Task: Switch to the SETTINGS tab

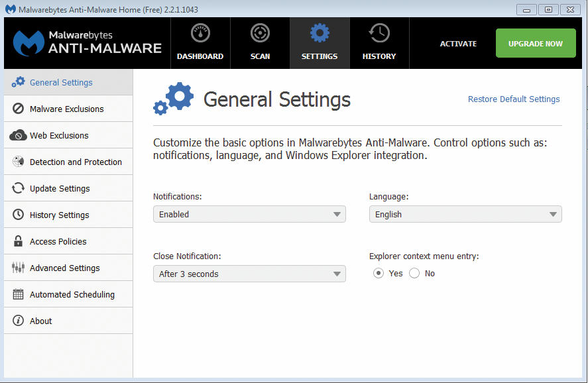Action: point(320,43)
